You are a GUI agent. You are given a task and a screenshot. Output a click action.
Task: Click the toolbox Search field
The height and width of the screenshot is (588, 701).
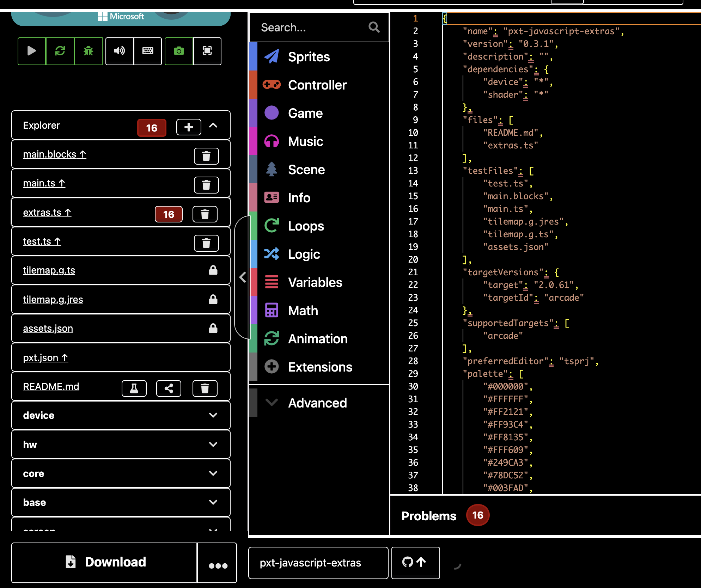click(312, 27)
